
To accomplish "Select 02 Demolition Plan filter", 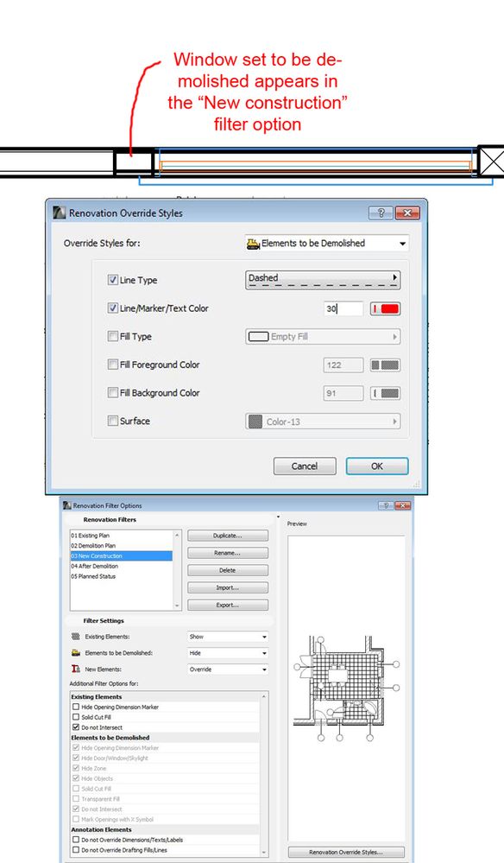I will pyautogui.click(x=93, y=545).
